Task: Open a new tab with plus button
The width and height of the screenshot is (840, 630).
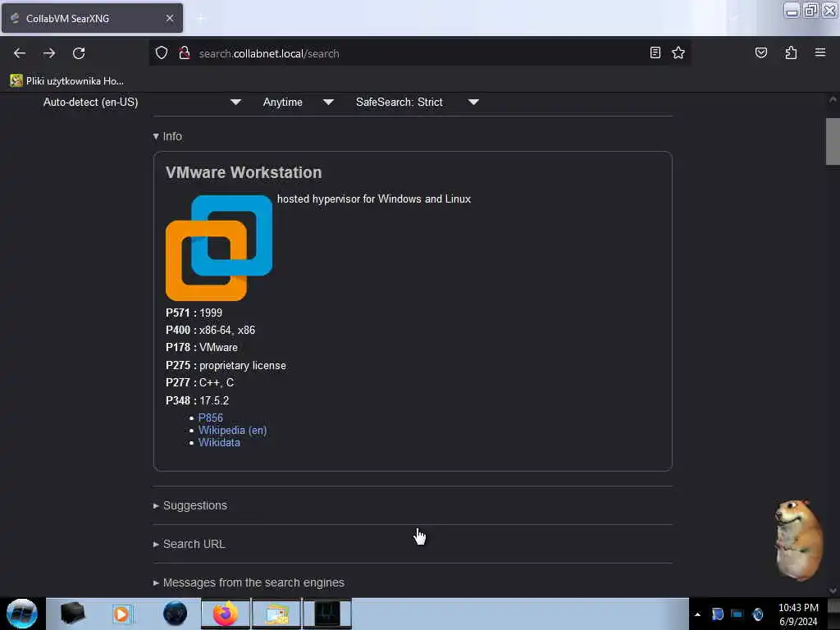Action: (201, 19)
